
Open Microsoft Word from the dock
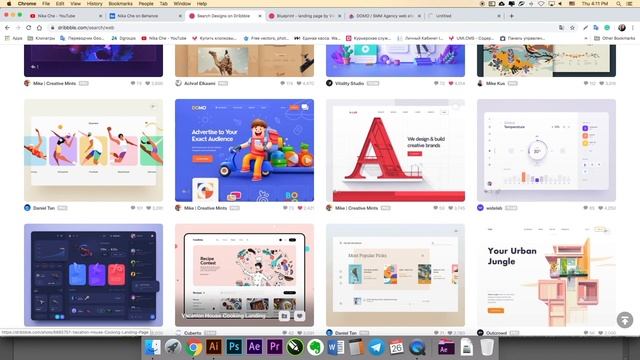[x=336, y=347]
